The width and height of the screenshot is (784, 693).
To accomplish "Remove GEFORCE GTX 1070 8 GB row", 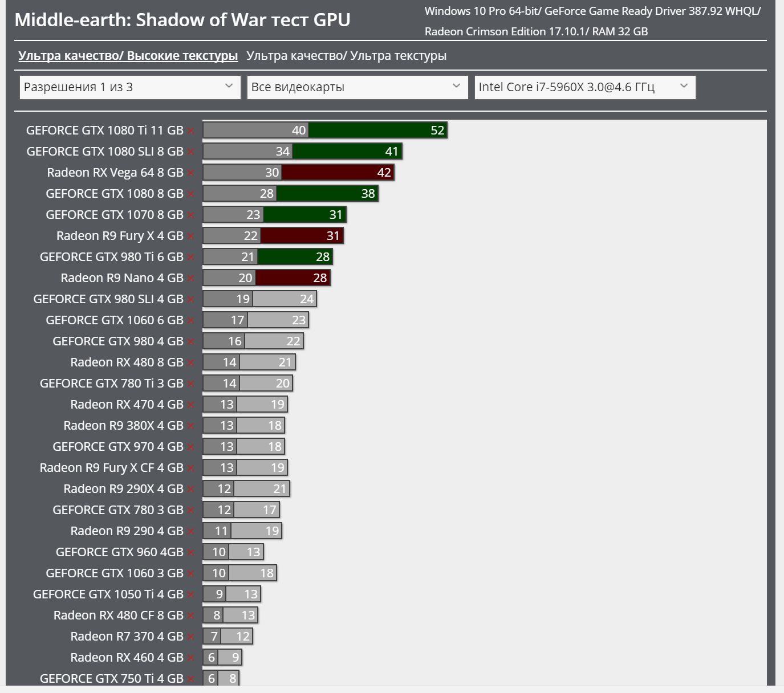I will coord(190,215).
